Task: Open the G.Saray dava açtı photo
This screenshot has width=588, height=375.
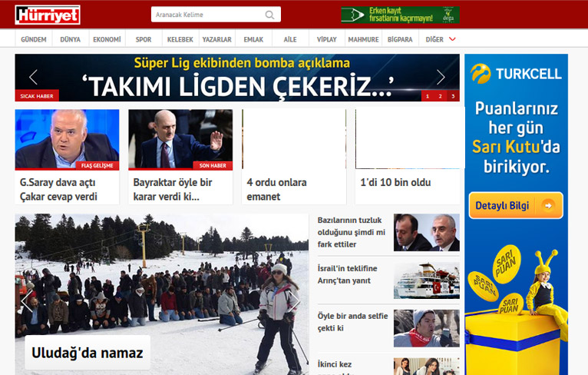Action: pos(67,140)
